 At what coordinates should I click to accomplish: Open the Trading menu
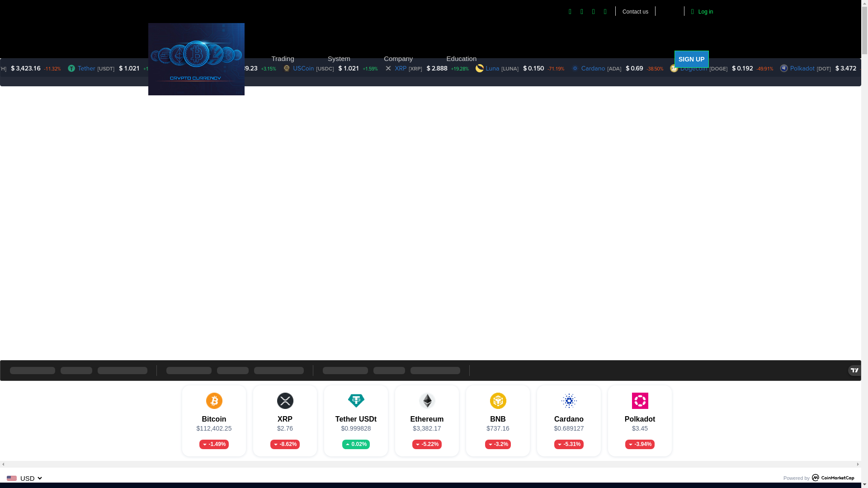point(283,59)
